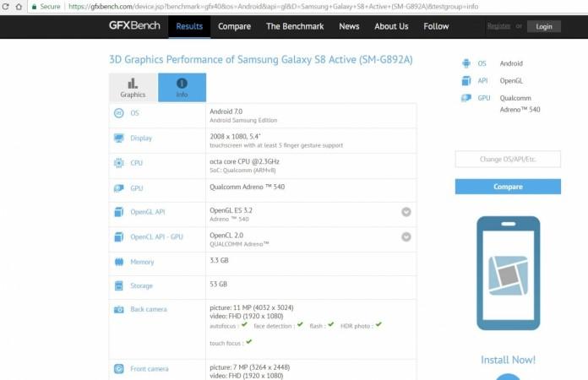Open the Compare menu item
588x380 pixels.
(x=234, y=26)
